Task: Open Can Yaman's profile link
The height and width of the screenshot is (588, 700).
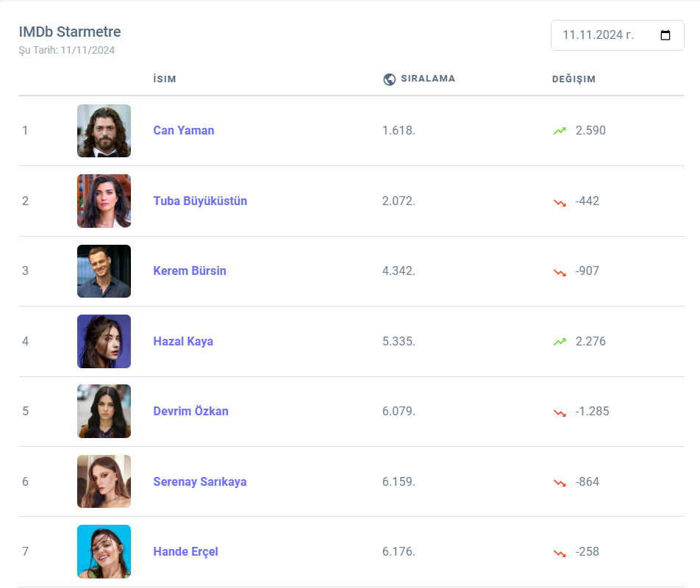Action: (x=184, y=131)
